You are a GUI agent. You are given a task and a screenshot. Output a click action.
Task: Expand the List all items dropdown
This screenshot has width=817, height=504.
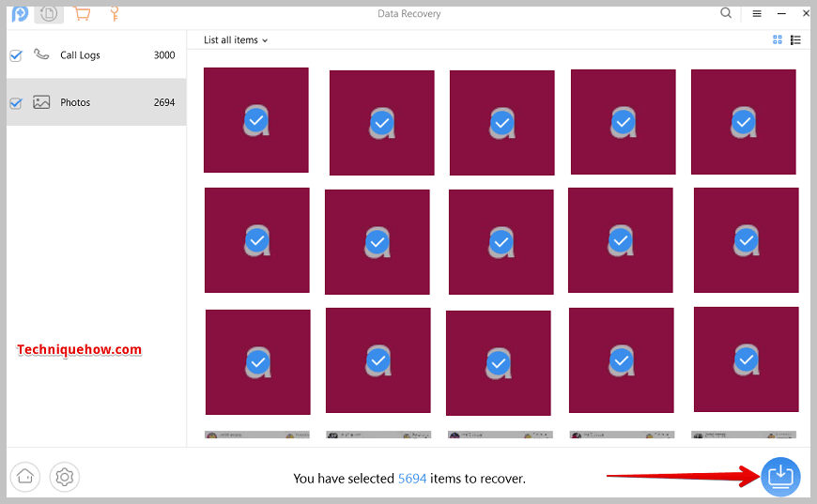pos(236,40)
